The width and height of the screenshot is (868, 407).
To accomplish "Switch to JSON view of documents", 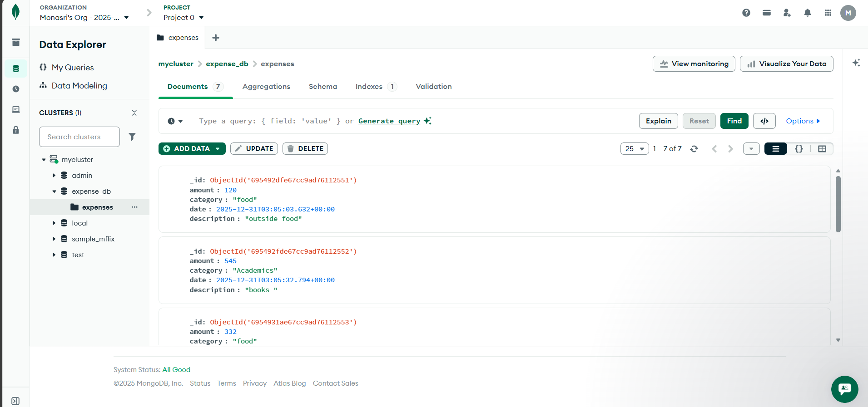I will (x=799, y=149).
